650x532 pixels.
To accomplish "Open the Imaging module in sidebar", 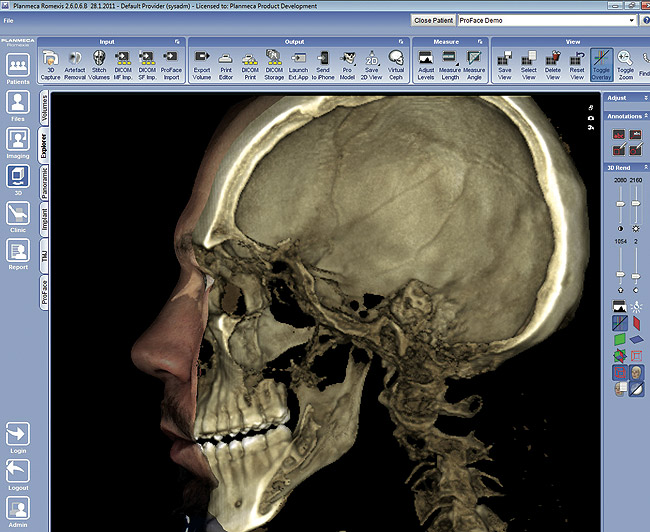I will click(x=17, y=144).
